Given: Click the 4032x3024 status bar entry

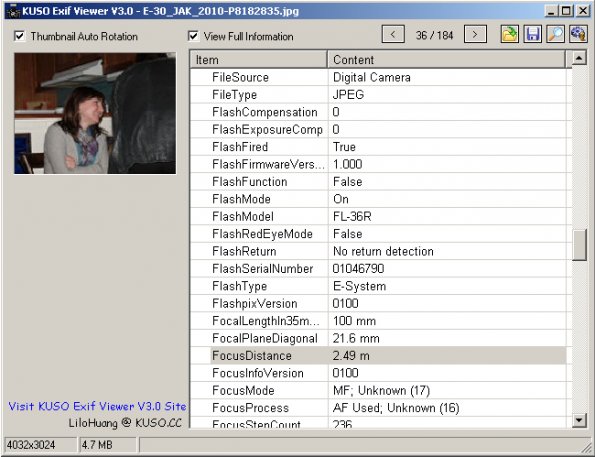Looking at the screenshot, I should pos(40,445).
